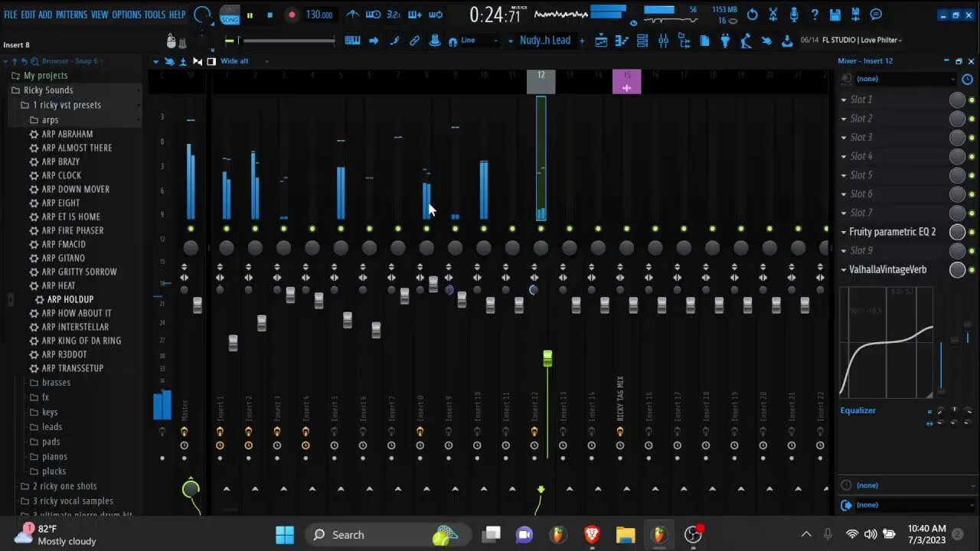Pause playback with the pause button
Screen dimensions: 980x551
[250, 15]
